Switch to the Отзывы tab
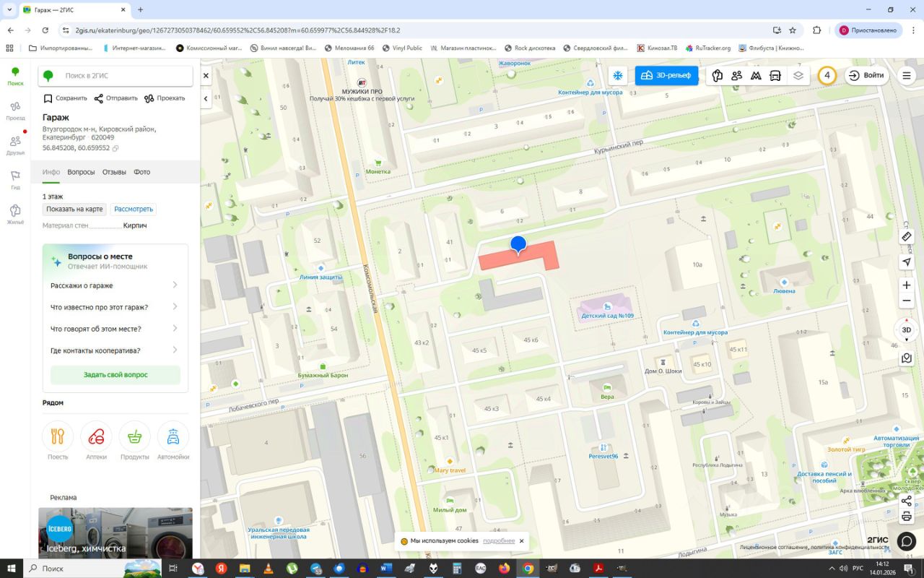Viewport: 924px width, 578px height. pos(114,172)
